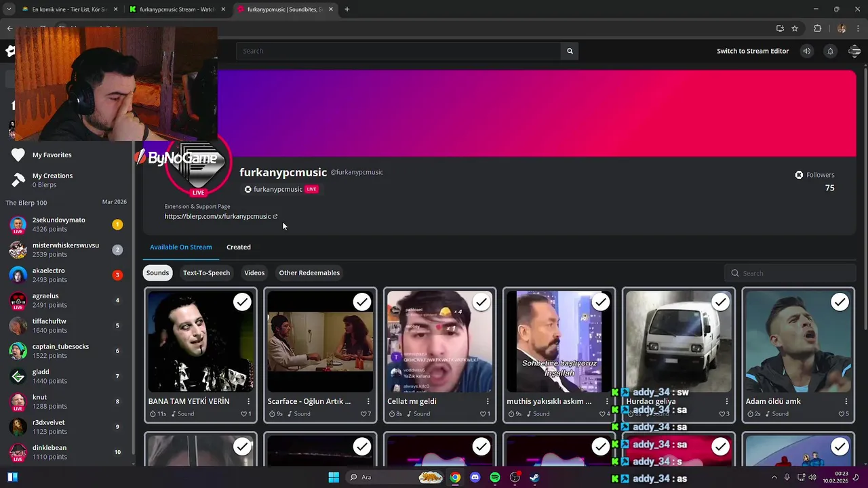Toggle checkmark on Hurdacı geliya card
Image resolution: width=868 pixels, height=488 pixels.
pyautogui.click(x=720, y=302)
